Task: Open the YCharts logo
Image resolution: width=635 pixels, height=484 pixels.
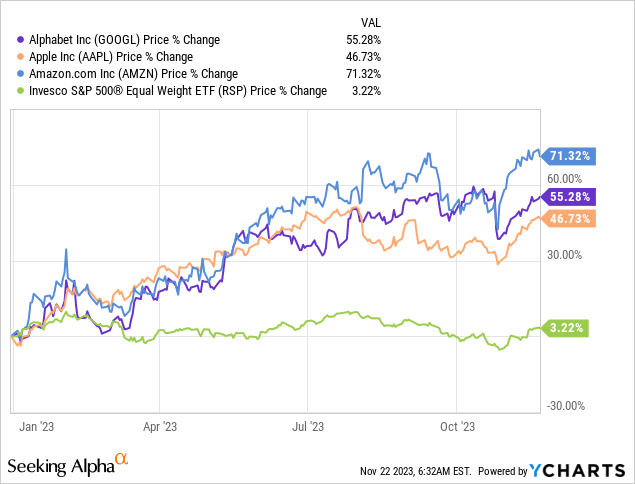Action: [578, 469]
